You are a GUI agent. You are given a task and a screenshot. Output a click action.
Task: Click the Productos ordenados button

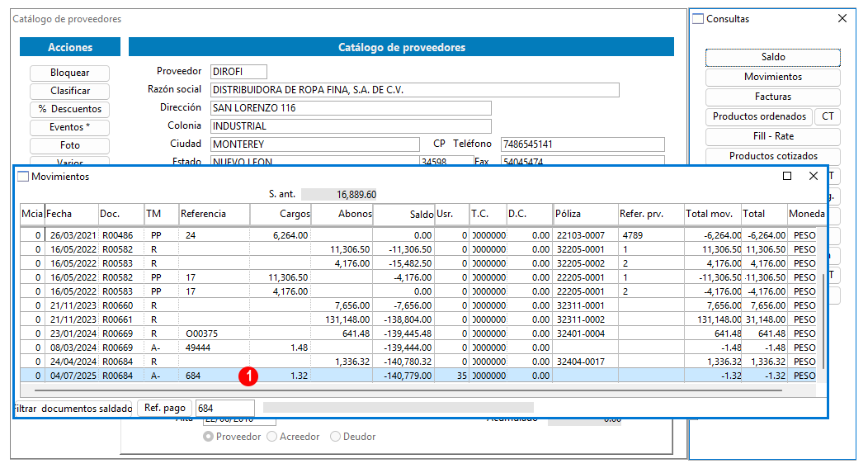(759, 116)
